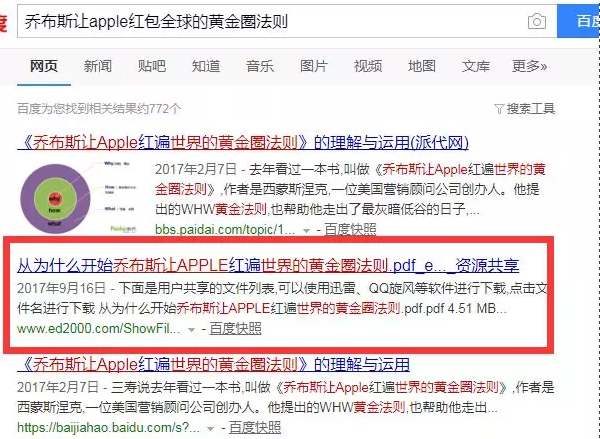Expand dropdown arrow next to bbs.paidai.com

pyautogui.click(x=306, y=230)
